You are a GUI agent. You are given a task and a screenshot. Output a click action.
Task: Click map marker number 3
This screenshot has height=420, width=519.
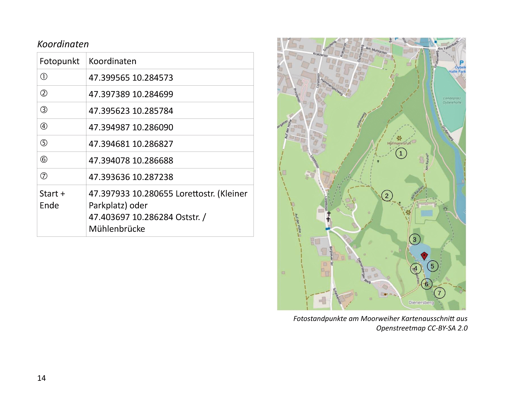click(x=414, y=239)
